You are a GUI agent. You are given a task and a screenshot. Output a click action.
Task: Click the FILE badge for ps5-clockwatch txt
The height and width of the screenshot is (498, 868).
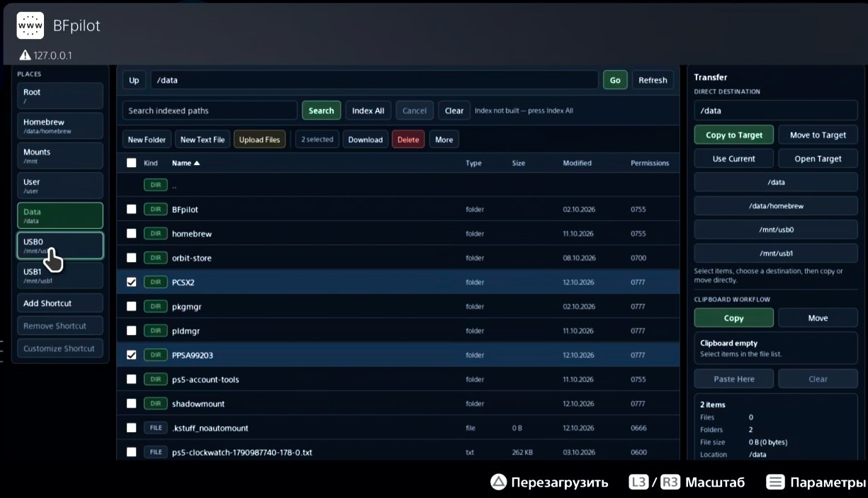coord(155,452)
